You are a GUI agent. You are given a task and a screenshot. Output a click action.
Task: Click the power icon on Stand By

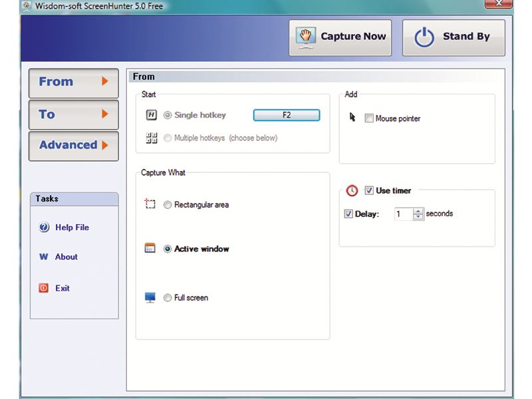click(424, 37)
